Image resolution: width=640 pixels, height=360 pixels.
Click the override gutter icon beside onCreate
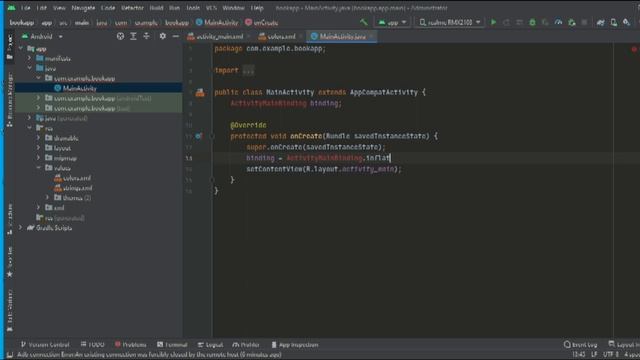point(198,136)
